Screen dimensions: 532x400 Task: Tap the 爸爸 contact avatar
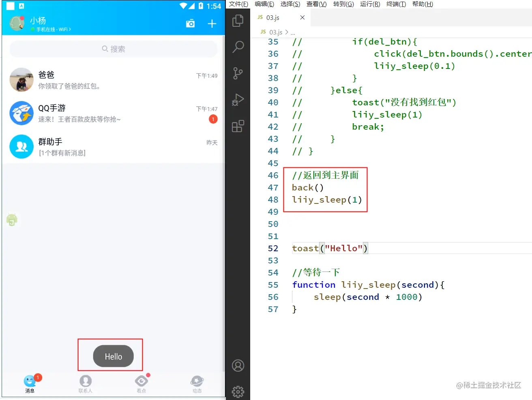21,80
